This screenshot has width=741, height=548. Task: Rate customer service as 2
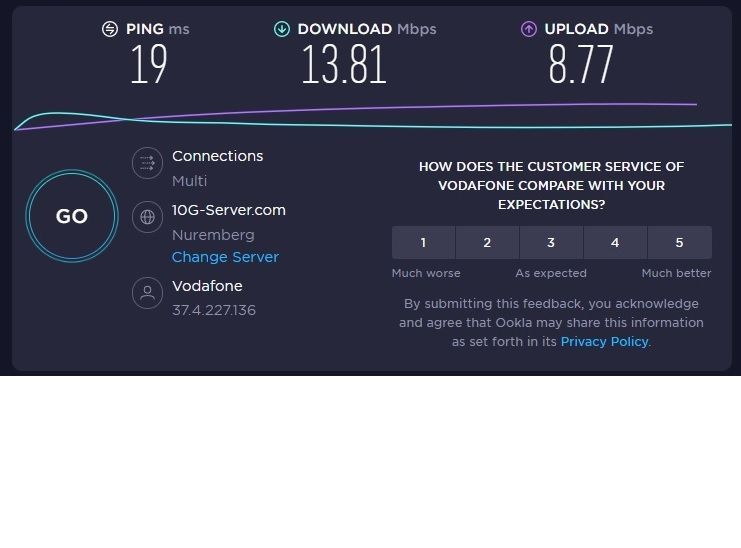click(487, 242)
